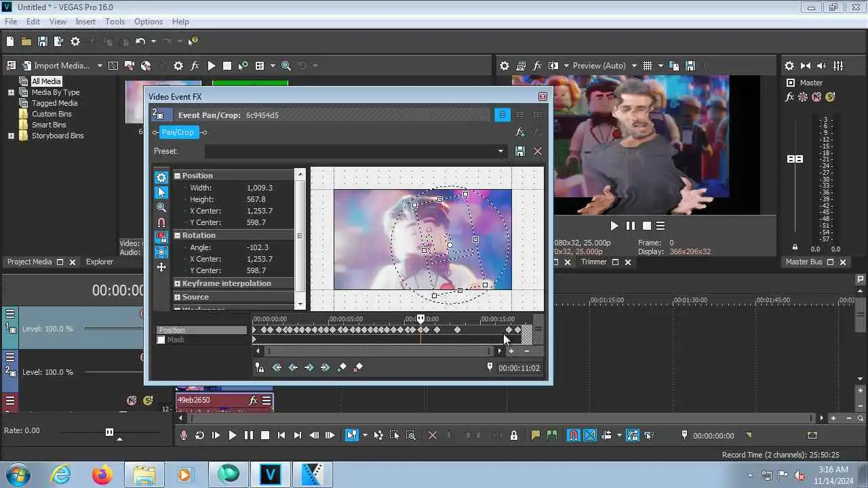
Task: Select the Normal Edit arrow tool
Action: pos(161,192)
